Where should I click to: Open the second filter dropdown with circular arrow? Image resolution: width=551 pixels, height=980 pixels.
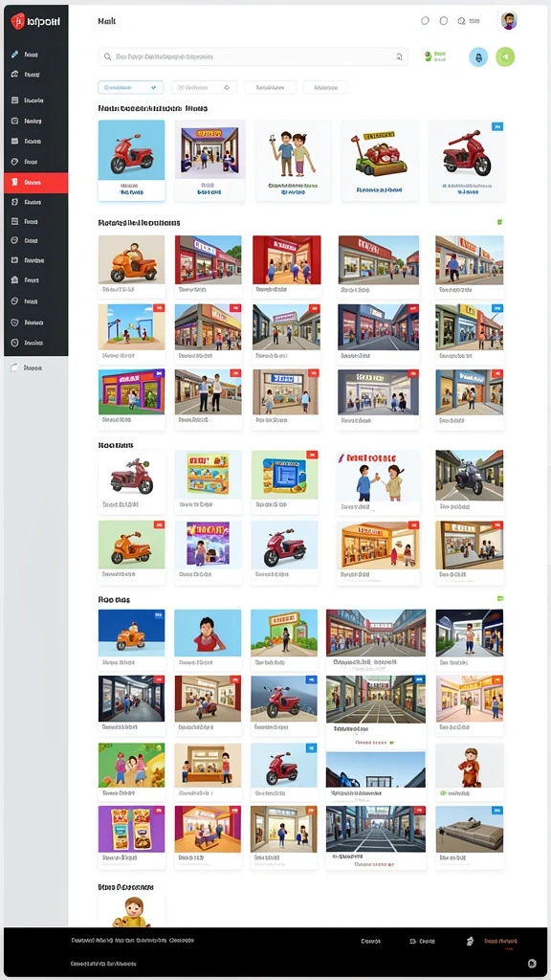pyautogui.click(x=204, y=87)
